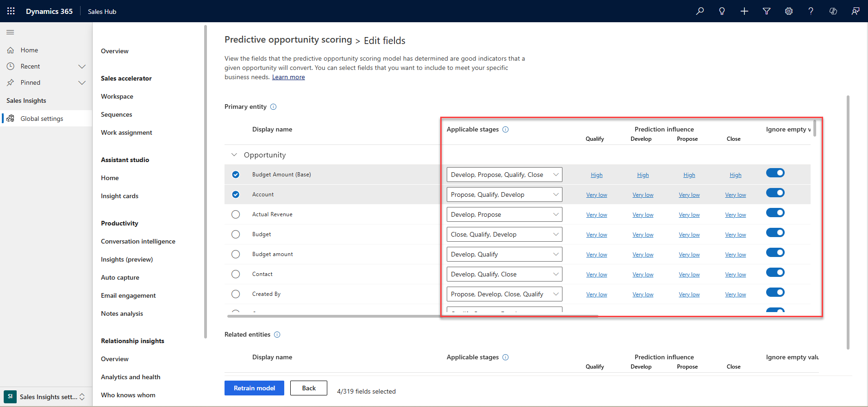868x407 pixels.
Task: Go to Sequences in Sales accelerator
Action: pos(116,114)
